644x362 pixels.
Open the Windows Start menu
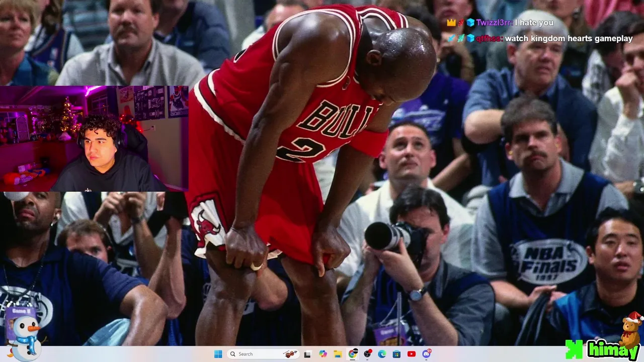(x=218, y=354)
